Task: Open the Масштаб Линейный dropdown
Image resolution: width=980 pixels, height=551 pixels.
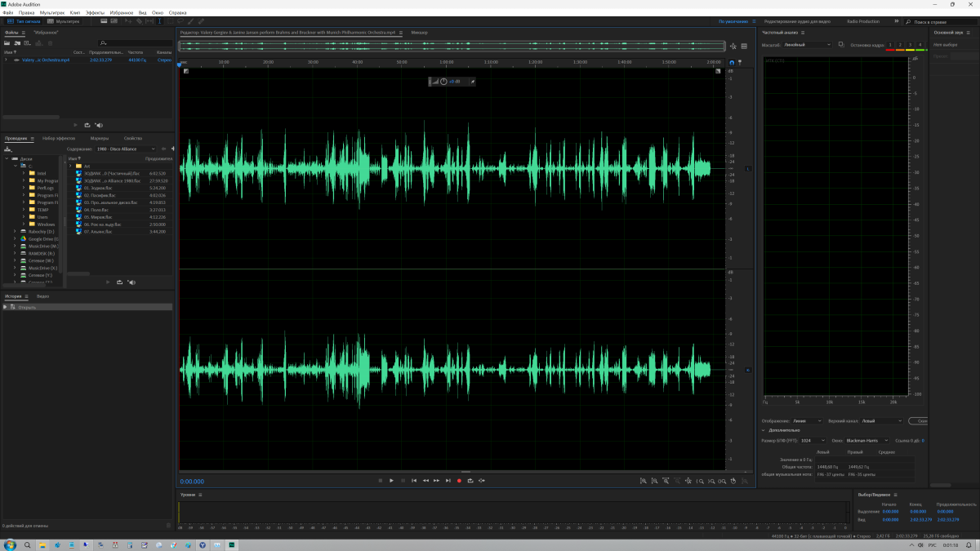Action: point(808,45)
